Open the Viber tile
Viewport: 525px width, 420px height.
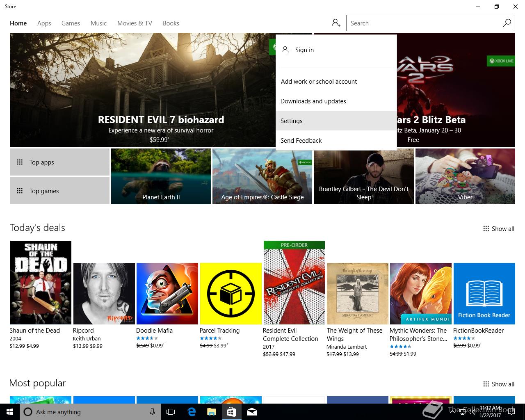(465, 176)
